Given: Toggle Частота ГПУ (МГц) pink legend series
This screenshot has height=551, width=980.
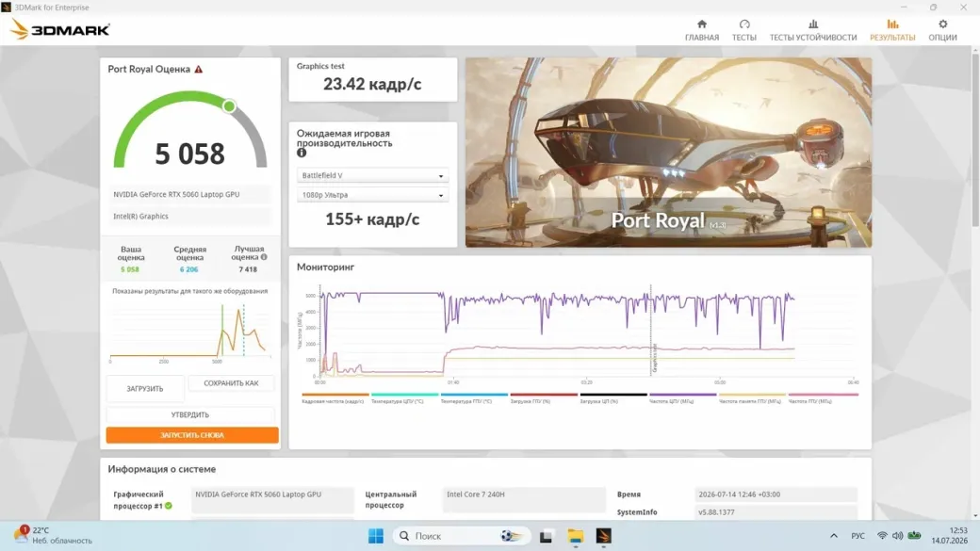Looking at the screenshot, I should (824, 397).
